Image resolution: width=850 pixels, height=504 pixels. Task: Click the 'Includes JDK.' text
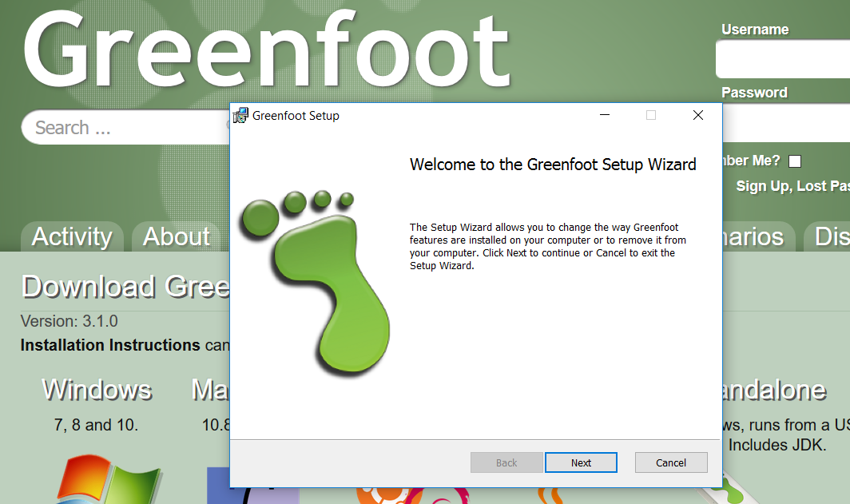coord(777,445)
